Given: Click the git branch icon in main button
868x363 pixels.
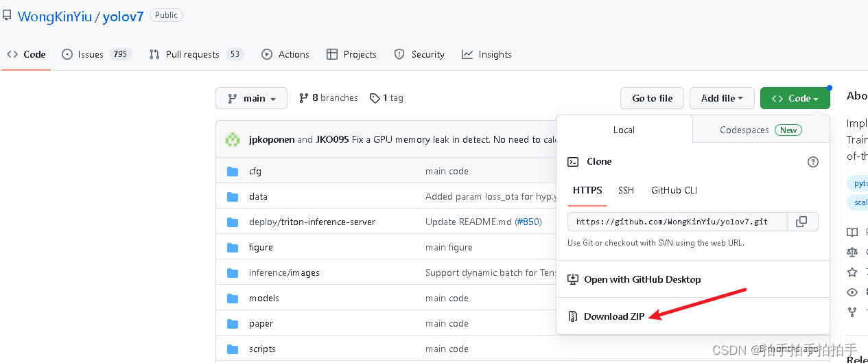Looking at the screenshot, I should tap(233, 98).
